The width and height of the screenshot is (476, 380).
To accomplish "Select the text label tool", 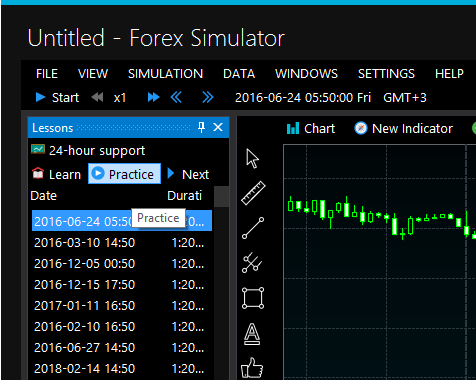I will point(252,334).
